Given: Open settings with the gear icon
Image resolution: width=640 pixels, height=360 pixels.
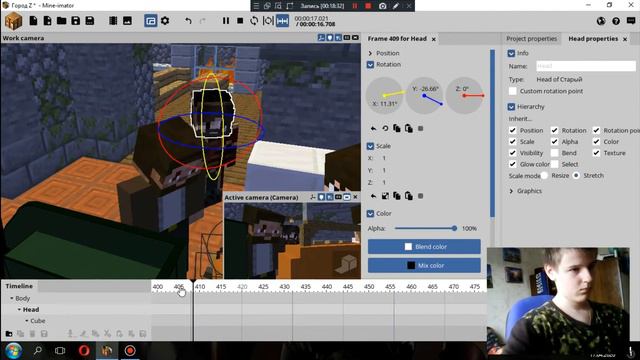Looking at the screenshot, I should point(165,20).
